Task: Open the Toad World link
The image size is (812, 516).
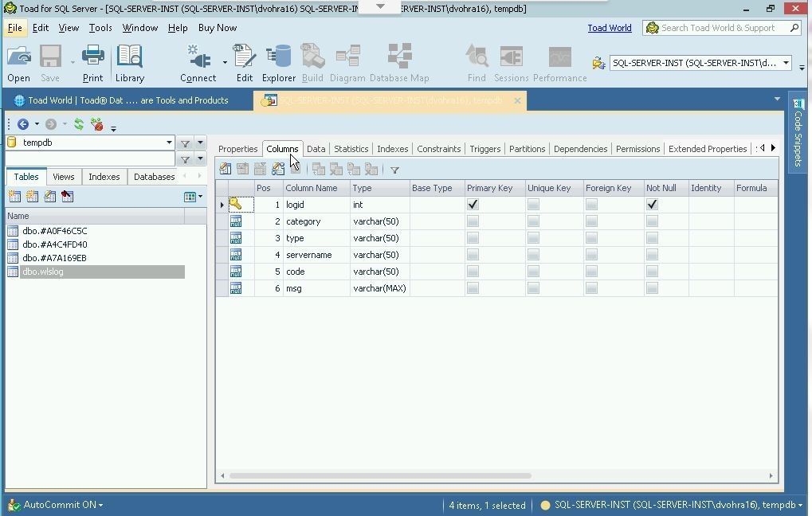Action: tap(609, 28)
